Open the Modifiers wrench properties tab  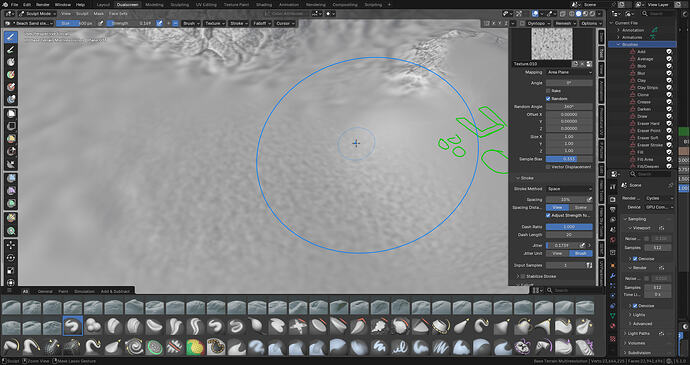pyautogui.click(x=613, y=276)
